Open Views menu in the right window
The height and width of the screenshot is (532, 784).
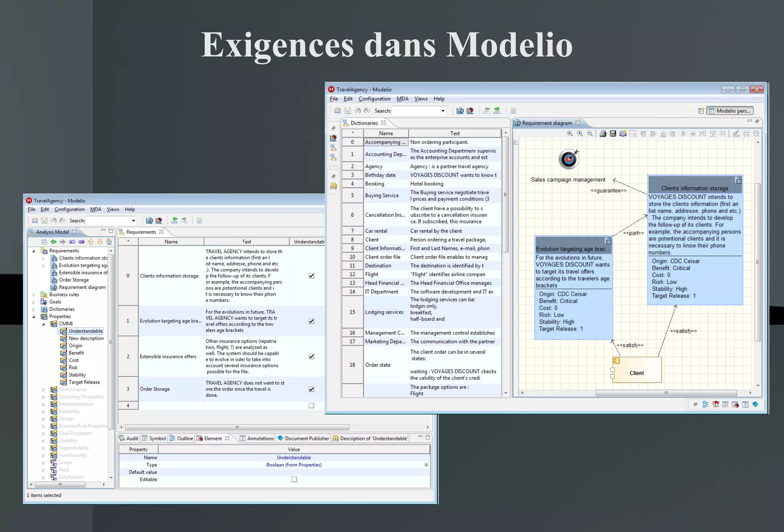click(x=421, y=99)
